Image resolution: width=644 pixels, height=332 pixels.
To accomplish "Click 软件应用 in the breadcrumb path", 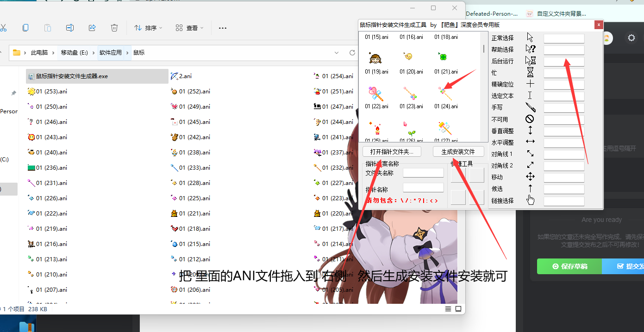I will click(x=110, y=53).
